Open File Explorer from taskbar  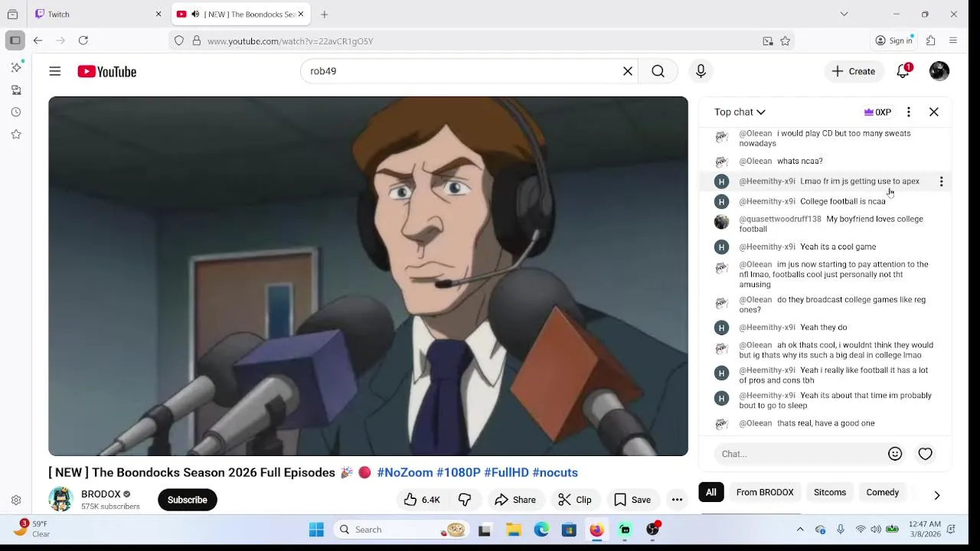[514, 530]
